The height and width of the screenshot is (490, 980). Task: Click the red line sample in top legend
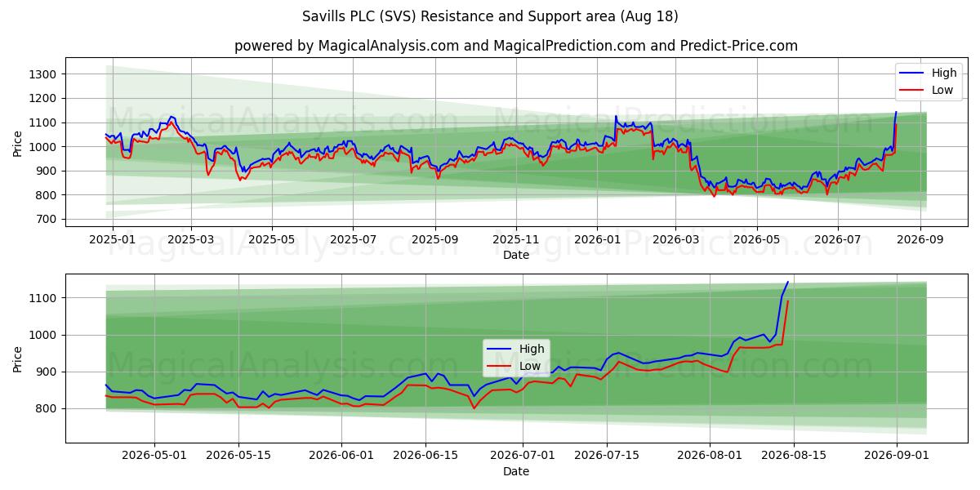point(913,91)
